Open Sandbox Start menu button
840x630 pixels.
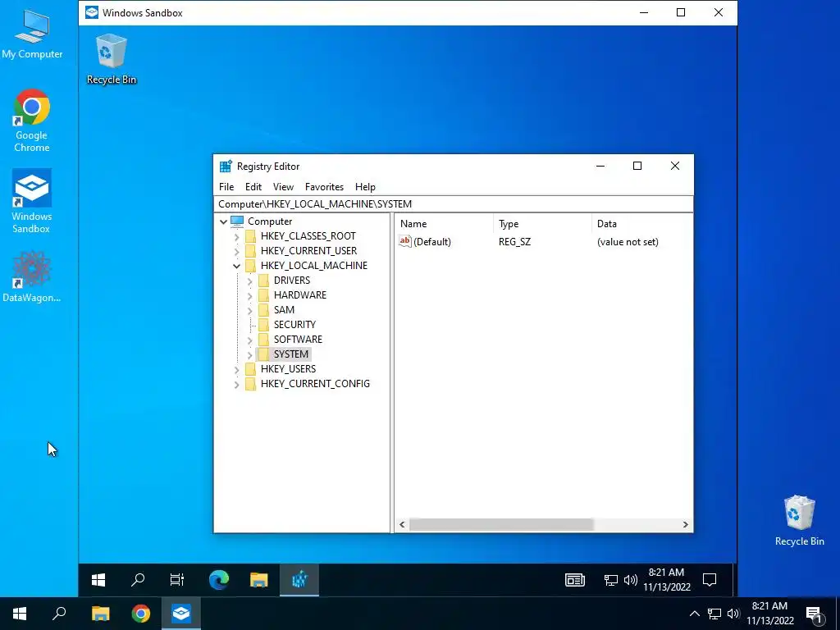98,580
